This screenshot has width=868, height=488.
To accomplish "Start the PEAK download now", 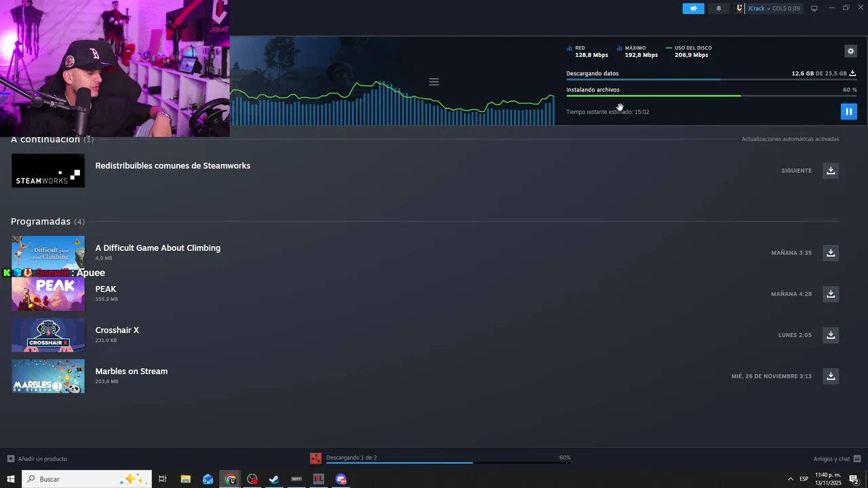I will tap(831, 293).
